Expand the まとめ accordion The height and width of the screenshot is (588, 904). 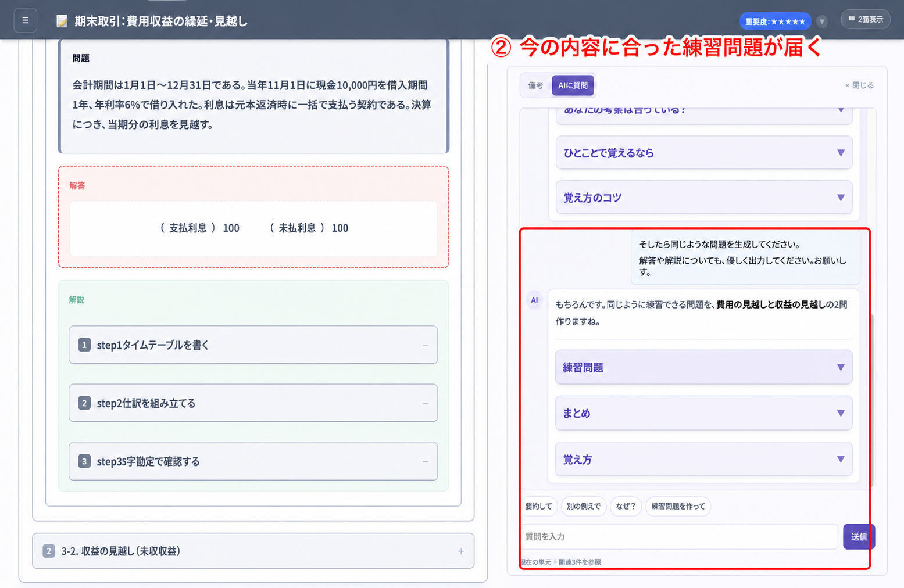(x=703, y=413)
